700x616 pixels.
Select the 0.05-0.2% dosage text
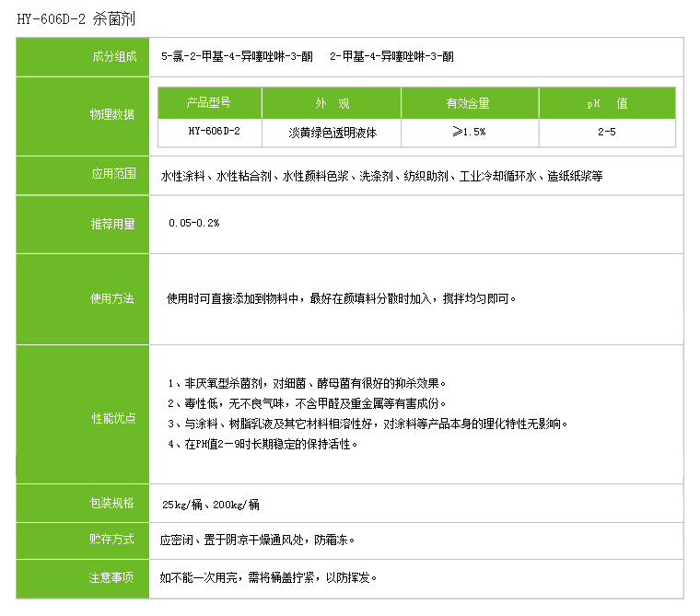click(x=194, y=224)
